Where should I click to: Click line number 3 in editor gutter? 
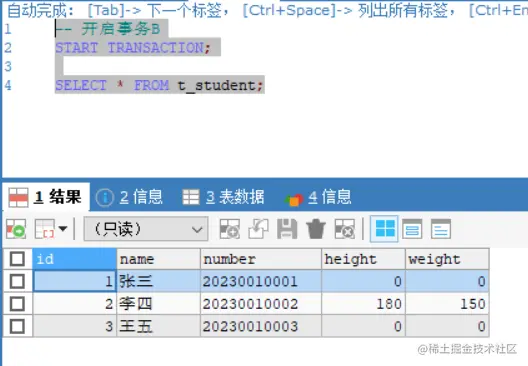tap(8, 66)
